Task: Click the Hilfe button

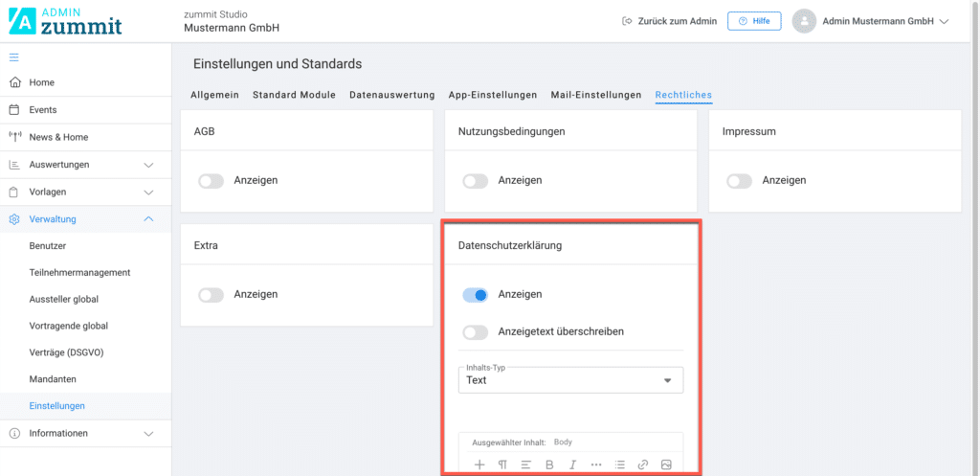Action: tap(754, 21)
